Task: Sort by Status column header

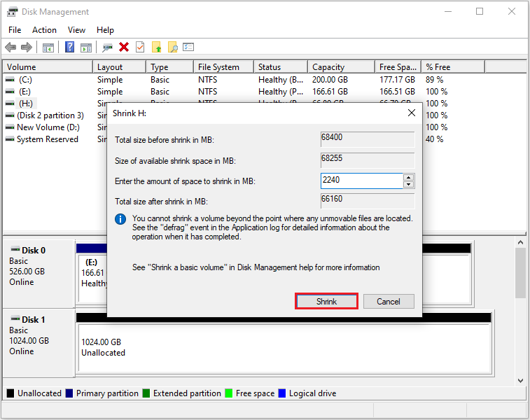Action: (x=281, y=67)
